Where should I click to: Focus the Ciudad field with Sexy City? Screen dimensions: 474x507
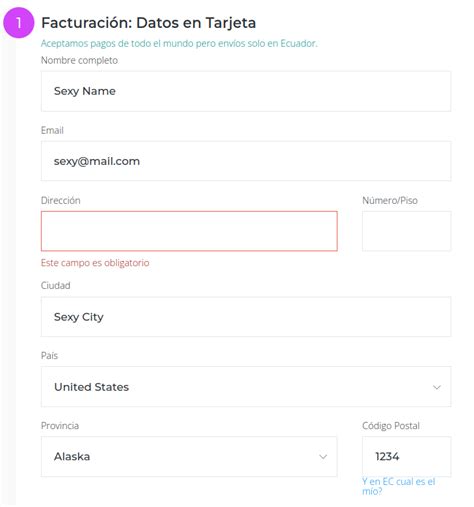pyautogui.click(x=246, y=317)
